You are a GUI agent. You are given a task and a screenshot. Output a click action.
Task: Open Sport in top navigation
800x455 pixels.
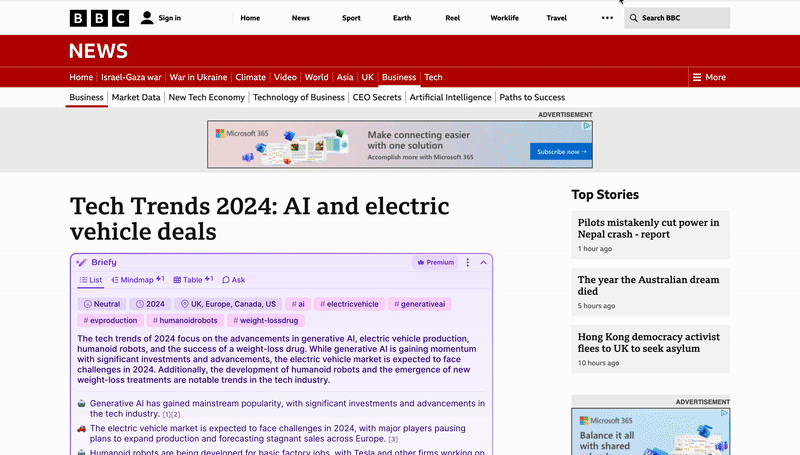click(x=351, y=18)
